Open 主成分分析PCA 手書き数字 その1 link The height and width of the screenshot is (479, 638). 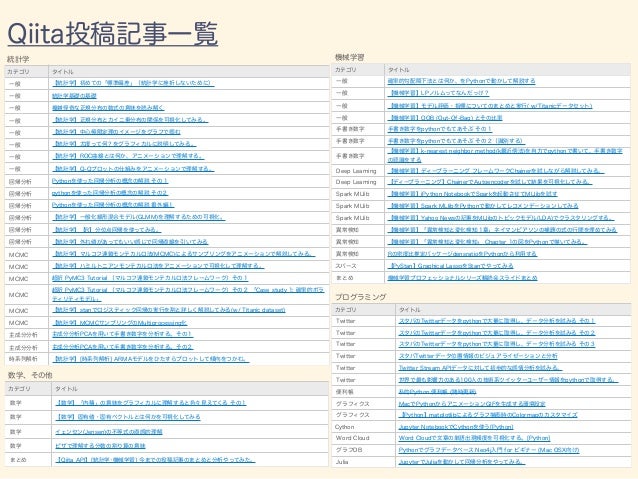(x=122, y=334)
